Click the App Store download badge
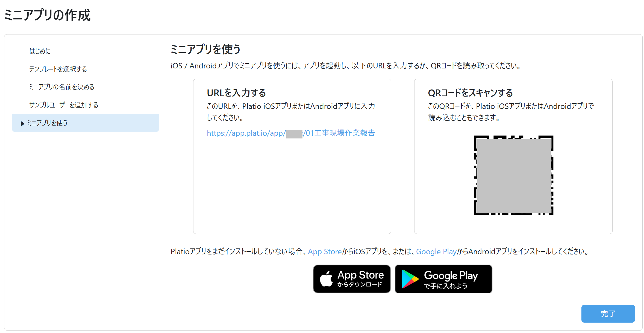The width and height of the screenshot is (644, 333). [x=352, y=279]
